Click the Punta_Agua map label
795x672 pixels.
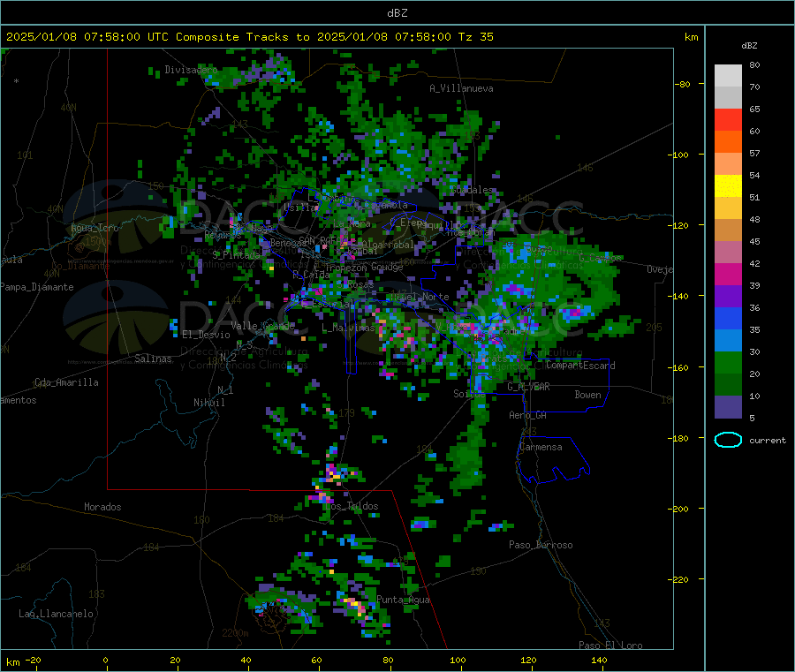pos(403,600)
